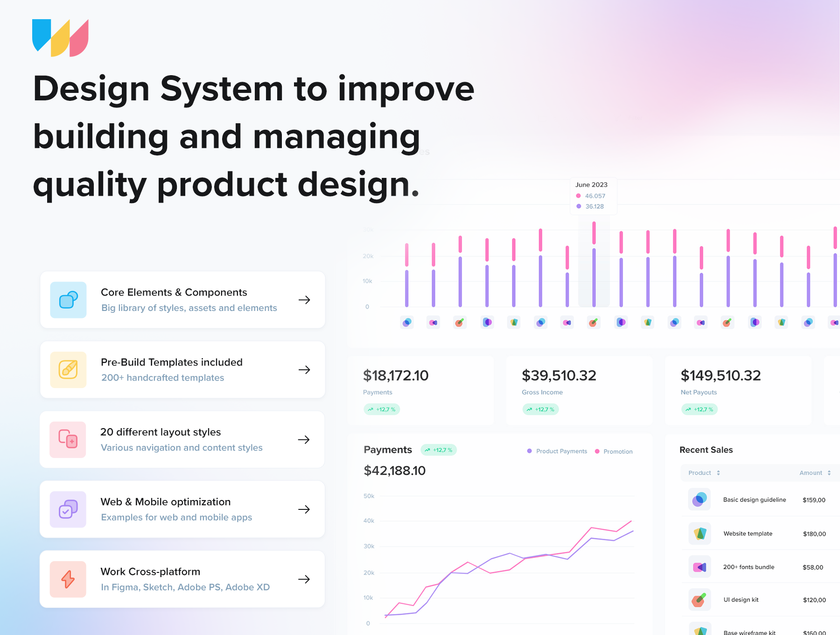Click the red lightning Cross-platform icon

[68, 579]
